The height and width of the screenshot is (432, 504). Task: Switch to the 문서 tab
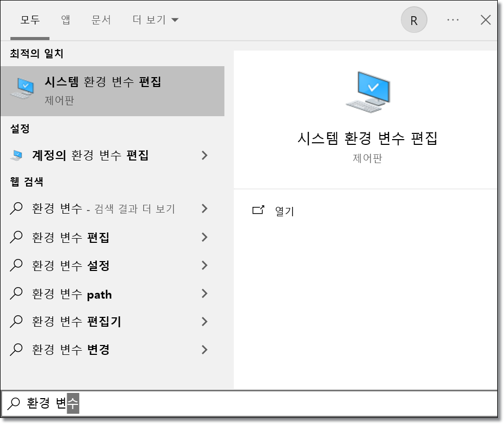pos(101,20)
